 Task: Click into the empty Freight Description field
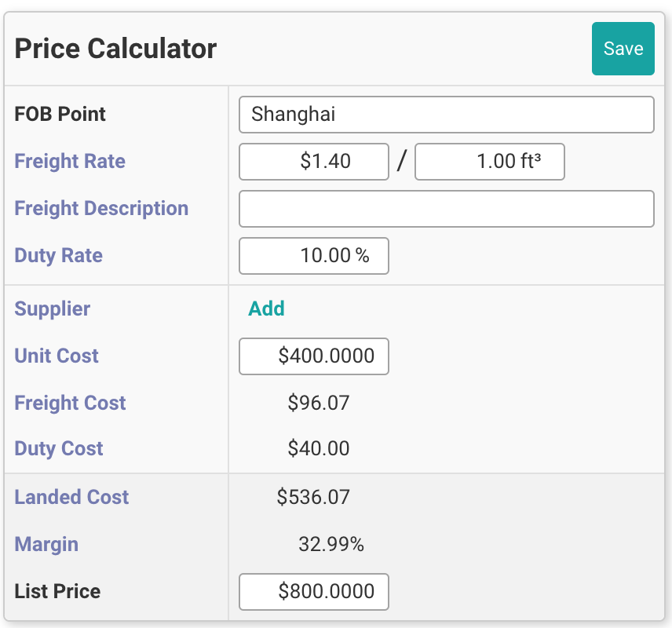click(x=446, y=209)
